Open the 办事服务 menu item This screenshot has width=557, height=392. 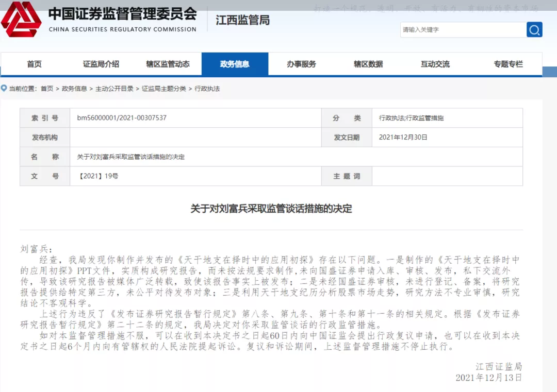(x=301, y=64)
